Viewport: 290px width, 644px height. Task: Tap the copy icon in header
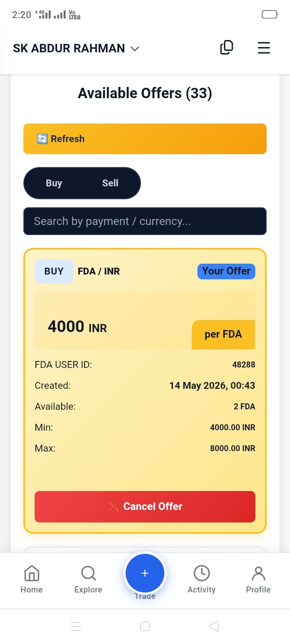pos(226,47)
